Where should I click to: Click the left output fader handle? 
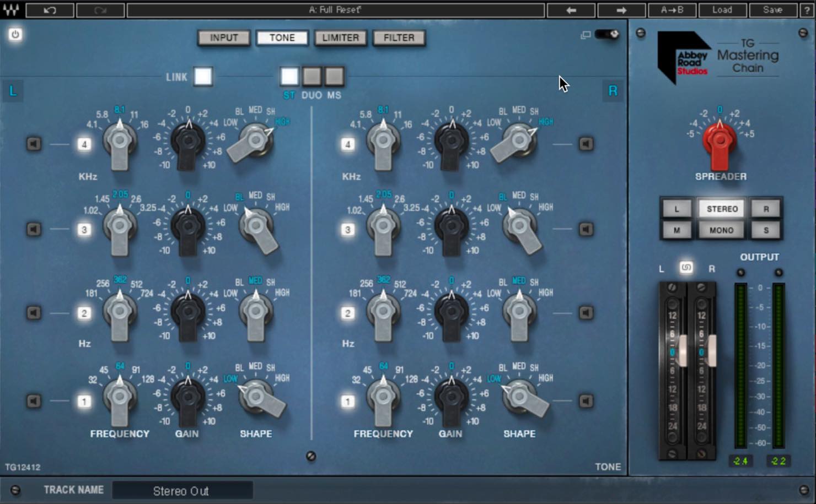(x=683, y=351)
